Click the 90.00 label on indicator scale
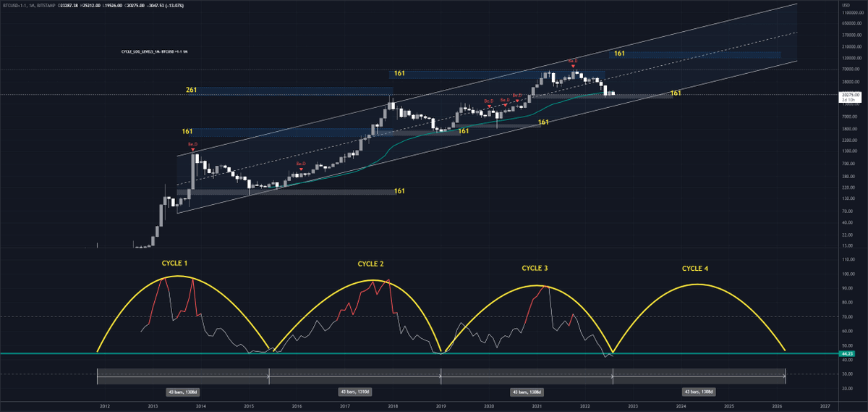 (x=847, y=288)
